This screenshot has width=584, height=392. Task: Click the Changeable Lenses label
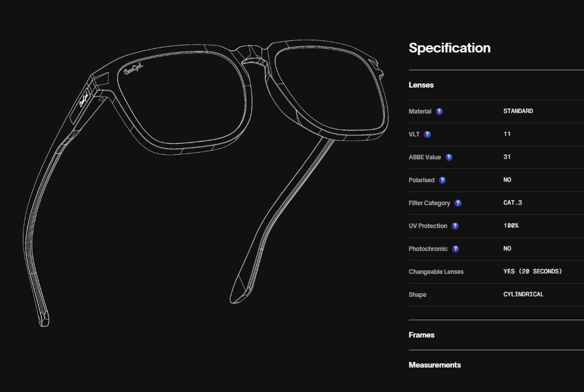tap(436, 272)
